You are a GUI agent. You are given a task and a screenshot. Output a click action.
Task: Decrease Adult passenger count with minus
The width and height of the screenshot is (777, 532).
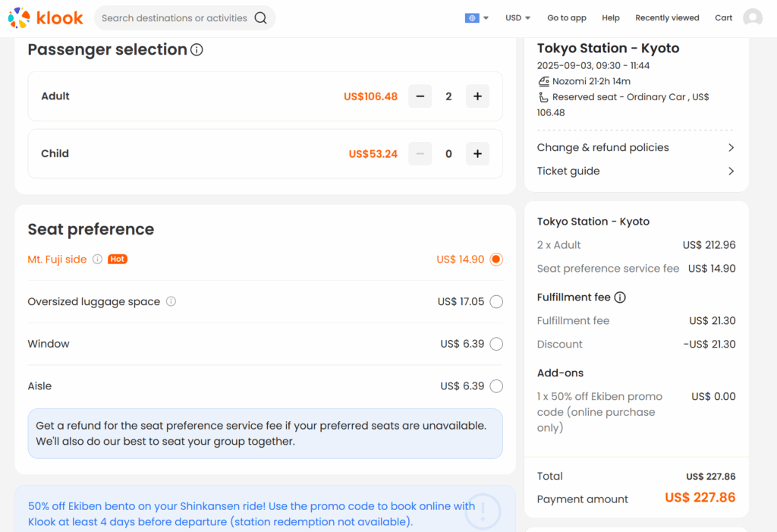[x=420, y=96]
